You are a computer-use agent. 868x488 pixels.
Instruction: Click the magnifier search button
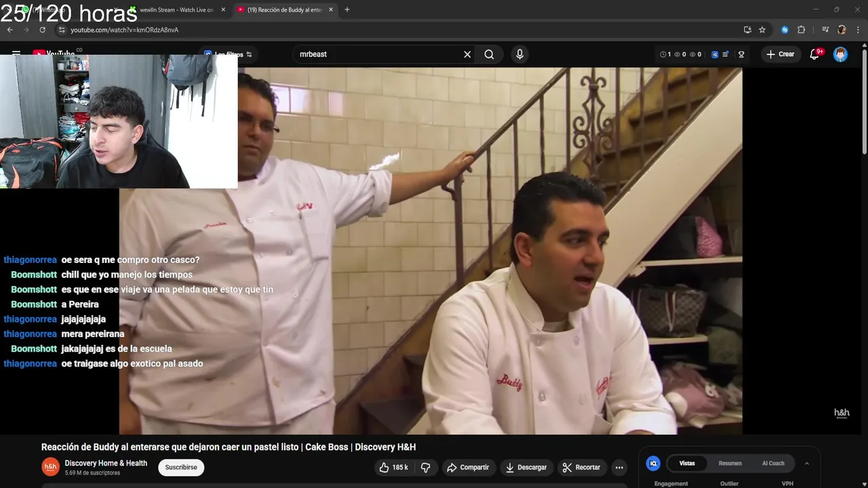tap(489, 54)
